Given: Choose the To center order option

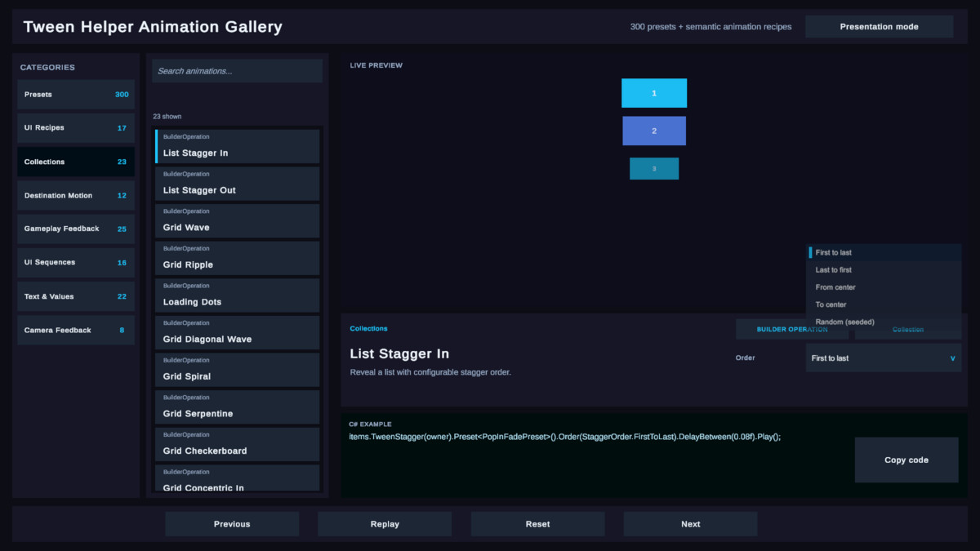Looking at the screenshot, I should coord(885,304).
